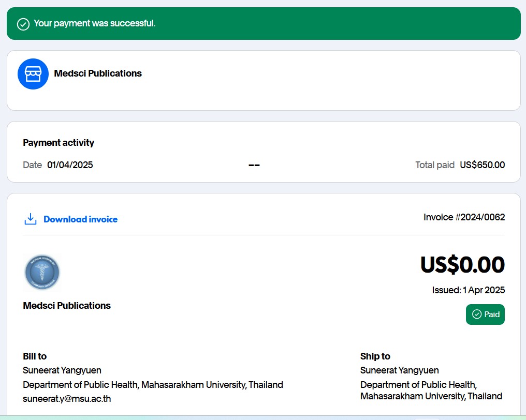Click the Bill to address line
The width and height of the screenshot is (526, 420).
coord(153,385)
